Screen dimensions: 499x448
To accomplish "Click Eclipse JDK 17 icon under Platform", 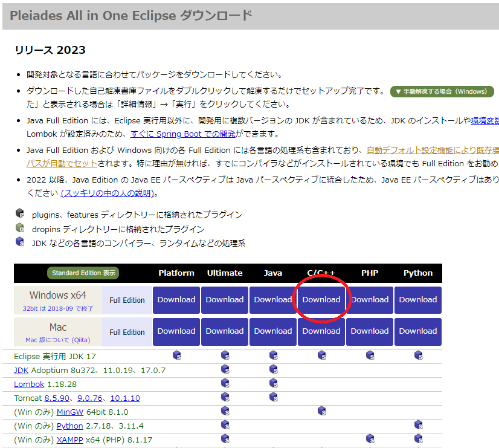I will 177,355.
